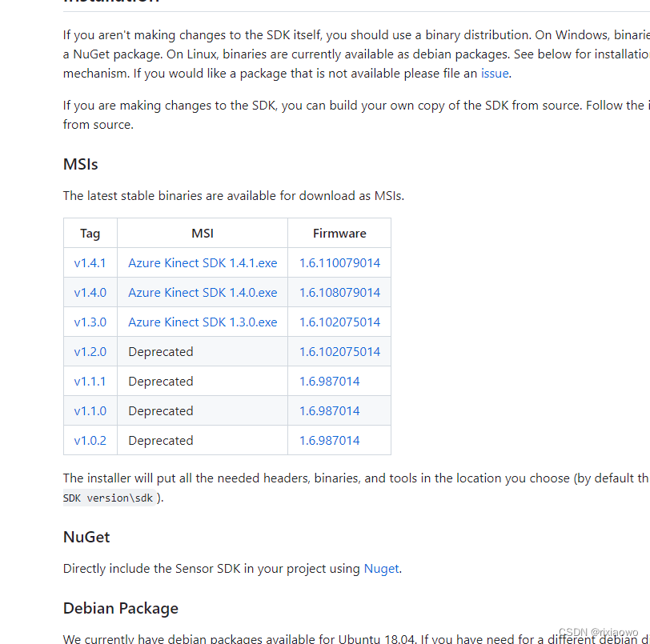Open firmware 1.6.987014 in v1.0.2 row
Image resolution: width=650 pixels, height=644 pixels.
pyautogui.click(x=330, y=440)
